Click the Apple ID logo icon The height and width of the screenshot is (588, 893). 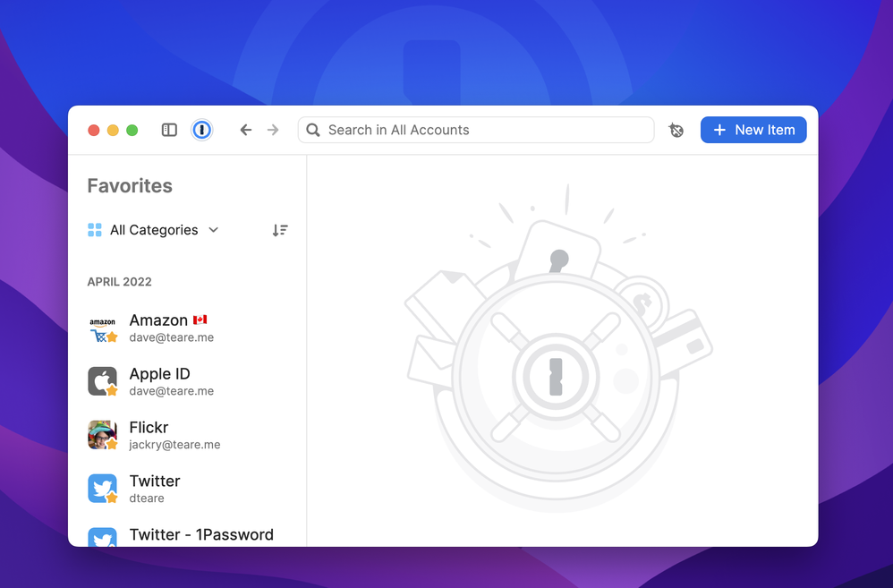[103, 381]
